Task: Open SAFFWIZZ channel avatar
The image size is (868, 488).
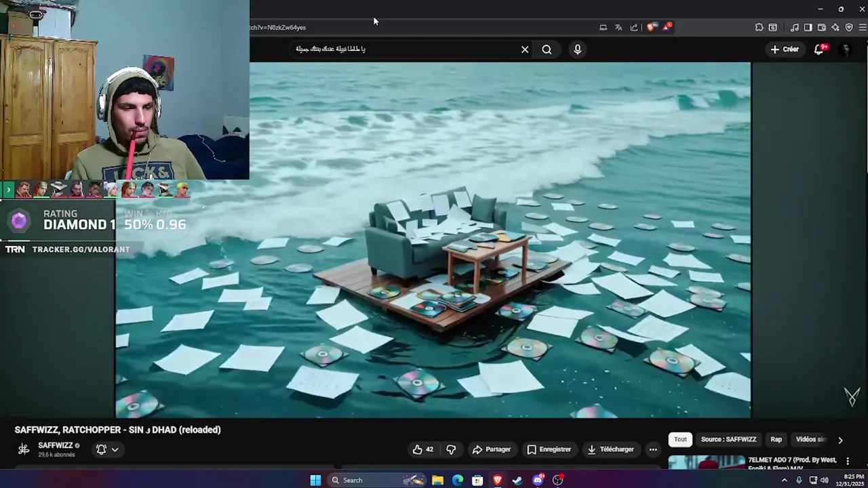Action: (24, 449)
